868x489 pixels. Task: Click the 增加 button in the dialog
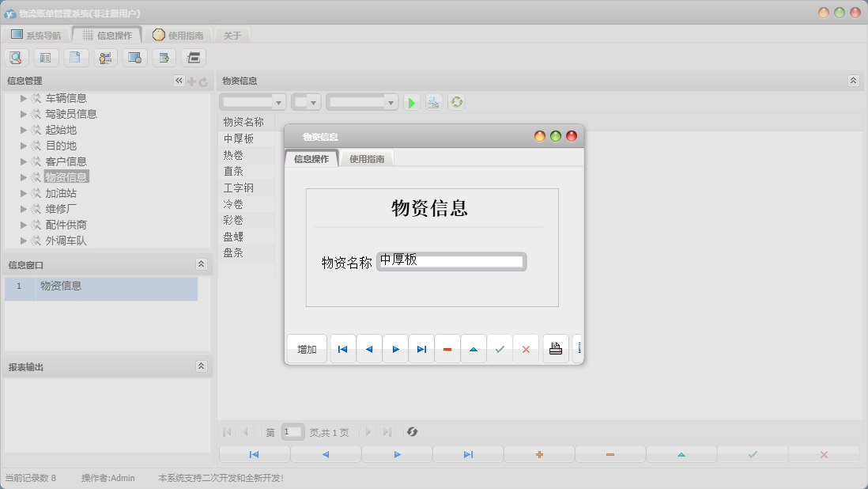tap(307, 348)
